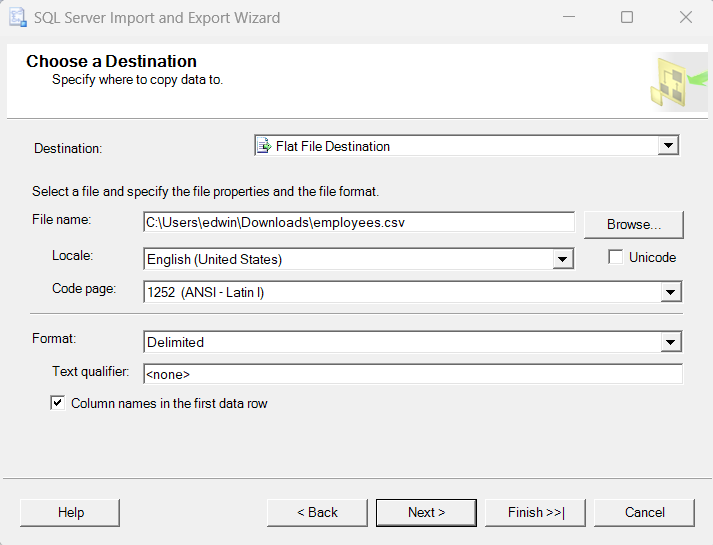Click the File name path field
This screenshot has height=545, width=713.
[359, 222]
